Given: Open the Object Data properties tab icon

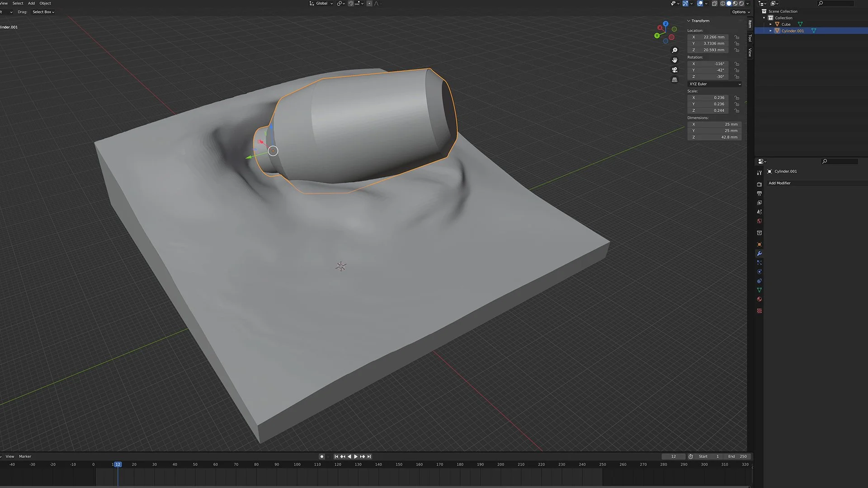Looking at the screenshot, I should point(759,290).
